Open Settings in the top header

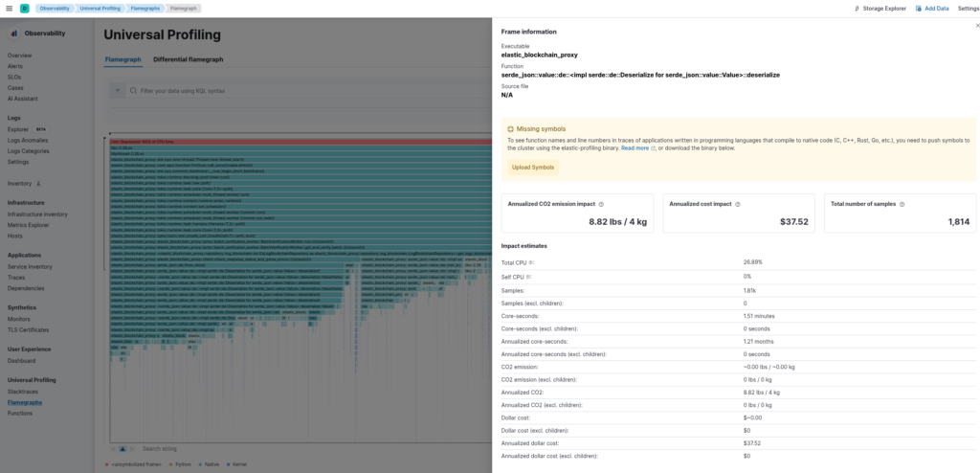tap(969, 9)
